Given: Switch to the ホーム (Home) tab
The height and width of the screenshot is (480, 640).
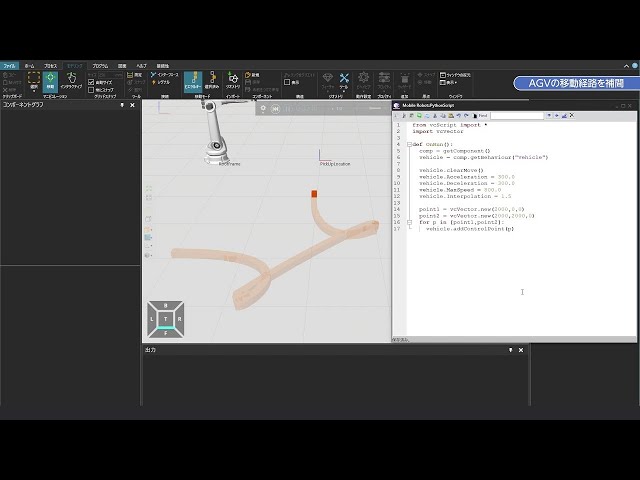Looking at the screenshot, I should (x=29, y=66).
